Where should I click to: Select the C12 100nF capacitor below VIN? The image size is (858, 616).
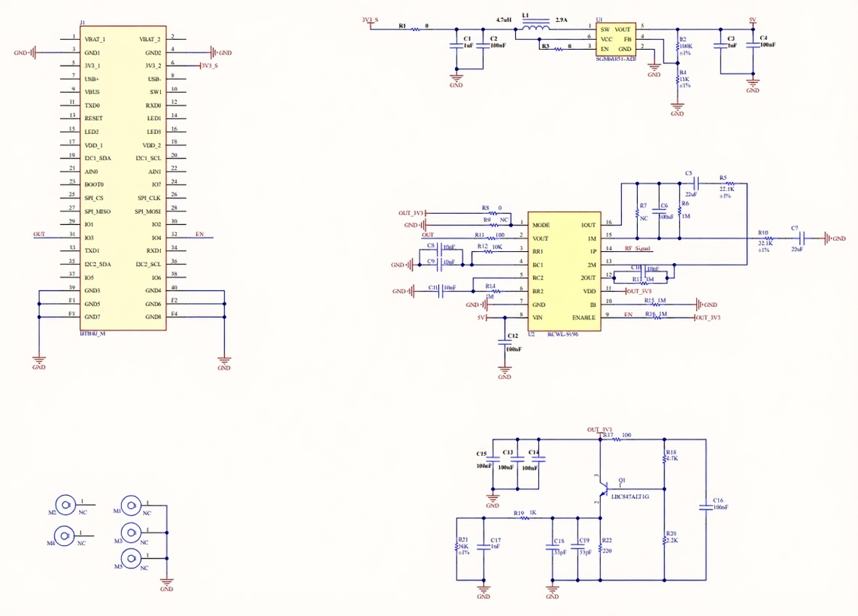[505, 342]
